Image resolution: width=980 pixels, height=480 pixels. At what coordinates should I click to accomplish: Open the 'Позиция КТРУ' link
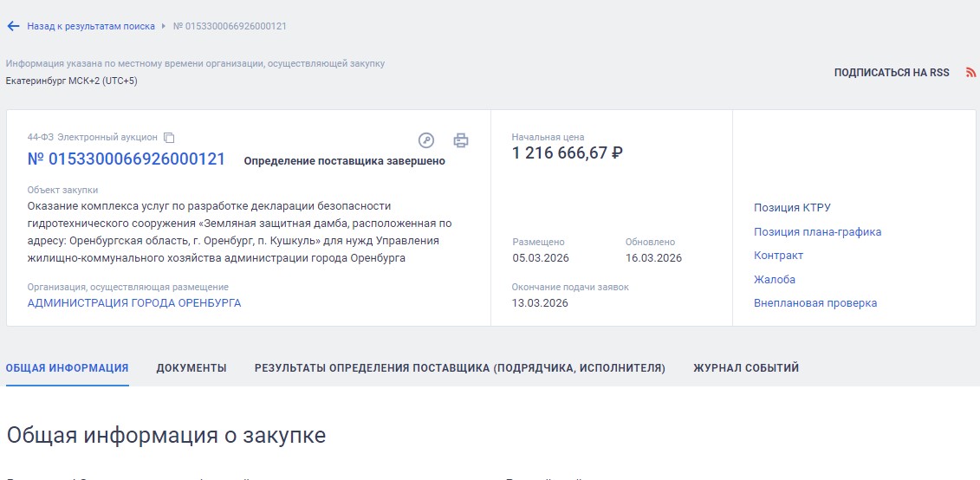792,208
